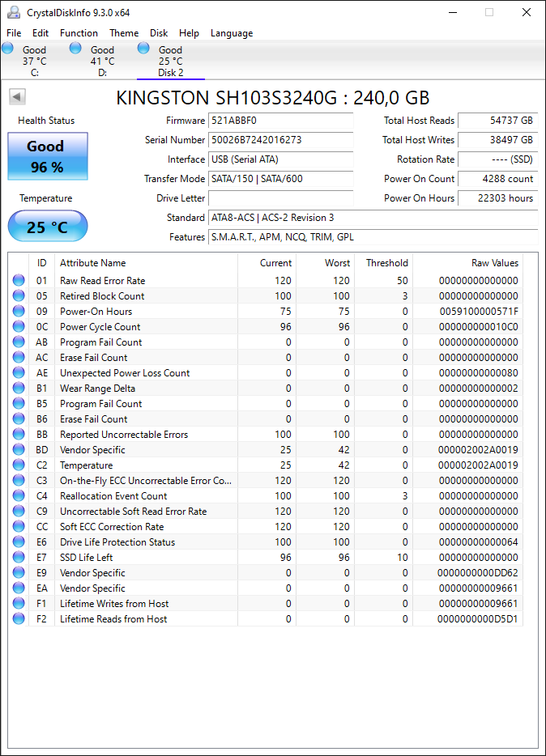Click the status orb for Raw Read Error Rate

tap(19, 280)
